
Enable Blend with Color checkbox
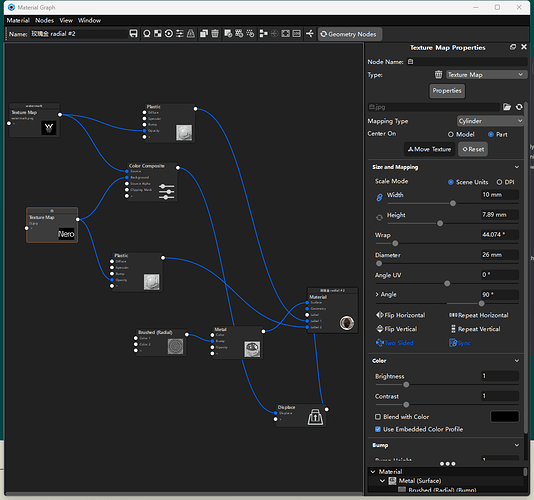point(378,417)
